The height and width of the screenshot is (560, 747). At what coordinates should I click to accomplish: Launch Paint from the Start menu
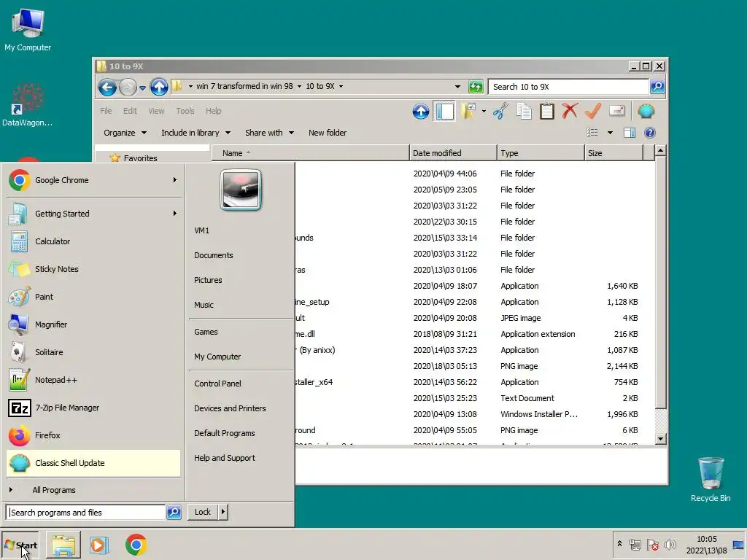[94, 297]
